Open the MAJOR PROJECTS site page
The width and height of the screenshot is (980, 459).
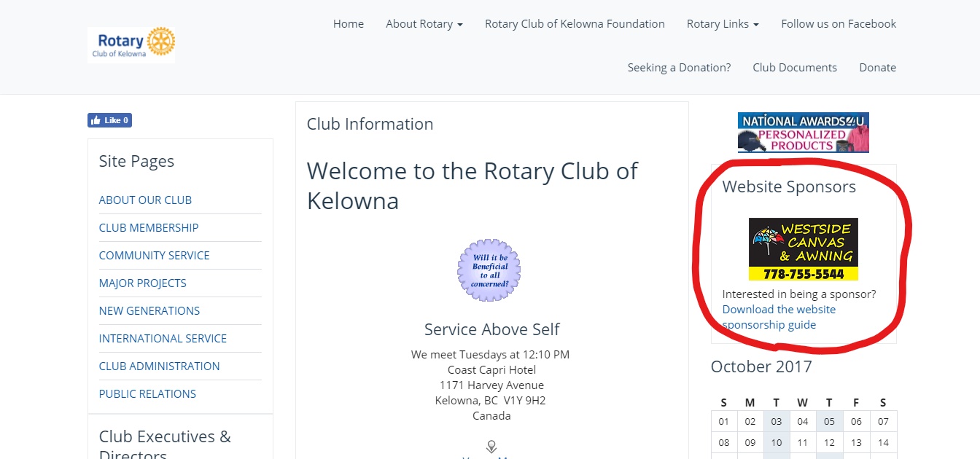point(142,283)
